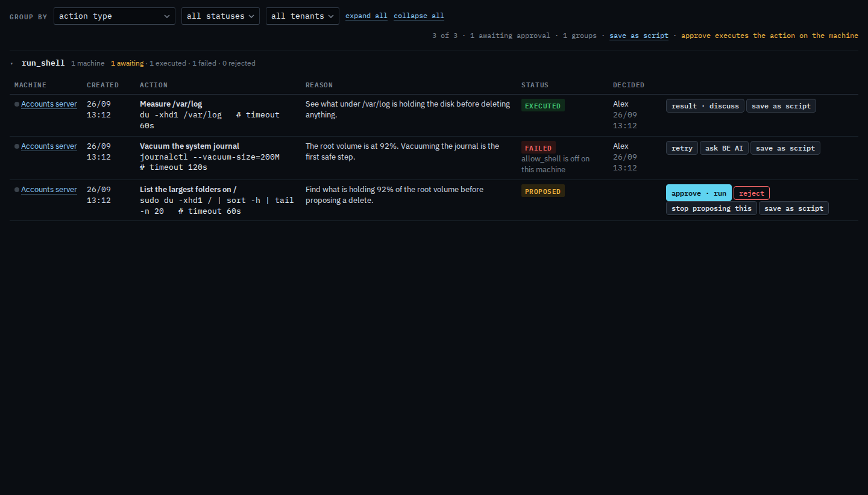Click the 'allow_shell is off on this machine' note
Viewport: 868px width, 495px height.
click(555, 164)
